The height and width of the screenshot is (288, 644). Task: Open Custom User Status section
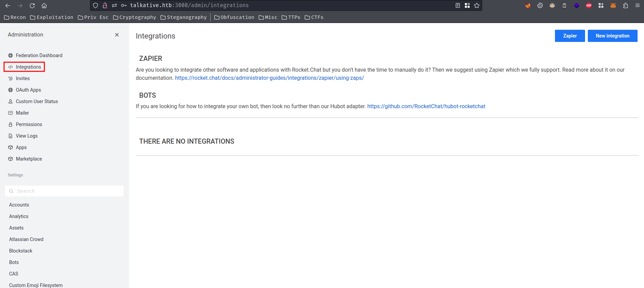[x=37, y=101]
